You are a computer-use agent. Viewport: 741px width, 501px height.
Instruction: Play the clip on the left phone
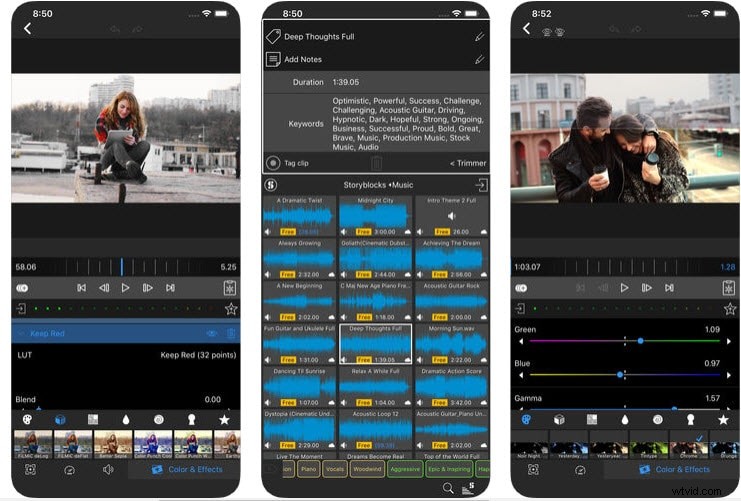pos(125,288)
